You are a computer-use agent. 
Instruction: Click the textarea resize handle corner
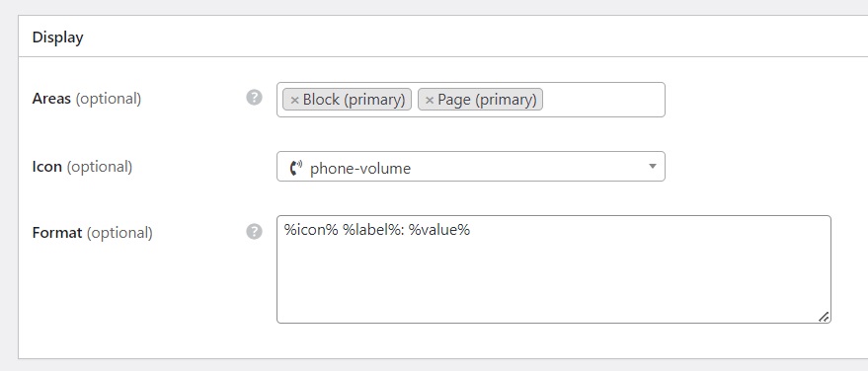[x=824, y=317]
